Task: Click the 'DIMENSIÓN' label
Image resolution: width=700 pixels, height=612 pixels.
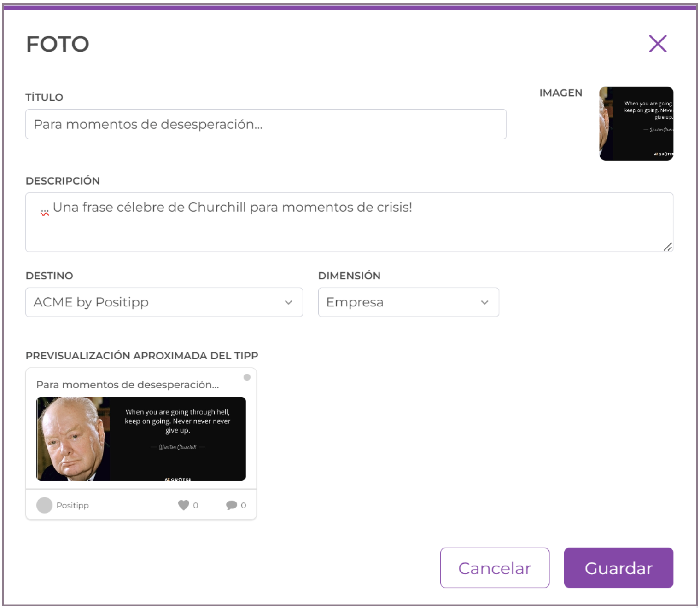Action: pyautogui.click(x=350, y=276)
